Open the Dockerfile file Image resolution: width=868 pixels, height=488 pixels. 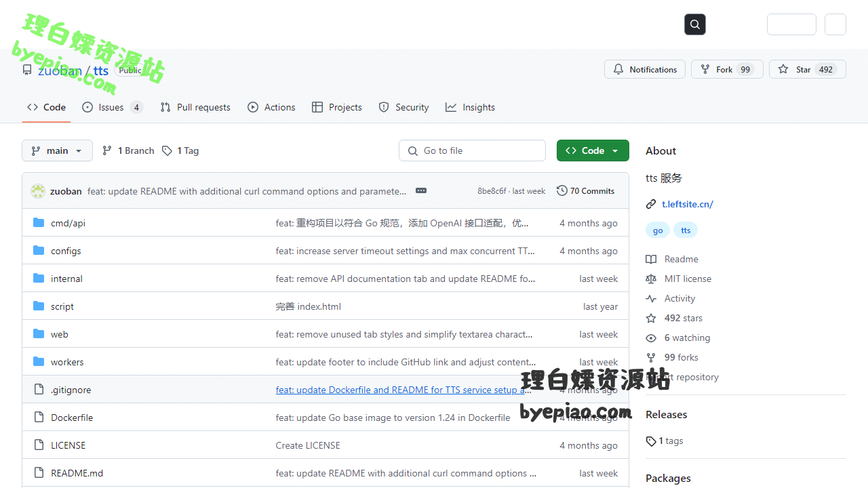point(72,418)
